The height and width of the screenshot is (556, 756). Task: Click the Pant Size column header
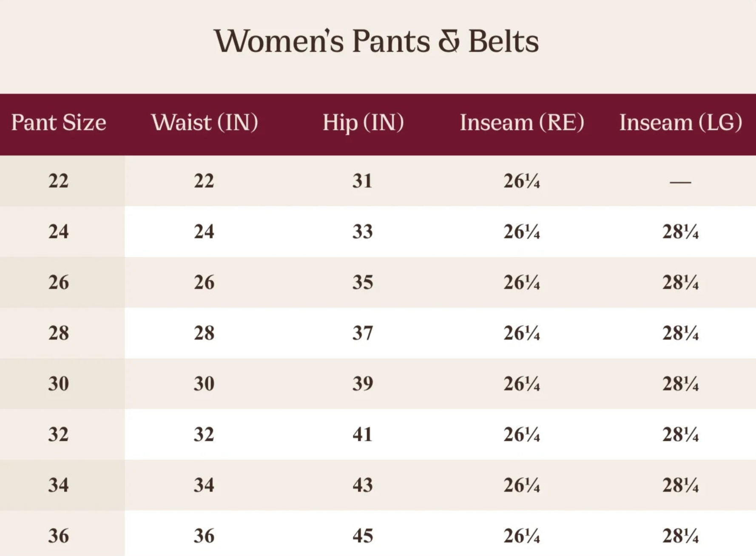59,123
